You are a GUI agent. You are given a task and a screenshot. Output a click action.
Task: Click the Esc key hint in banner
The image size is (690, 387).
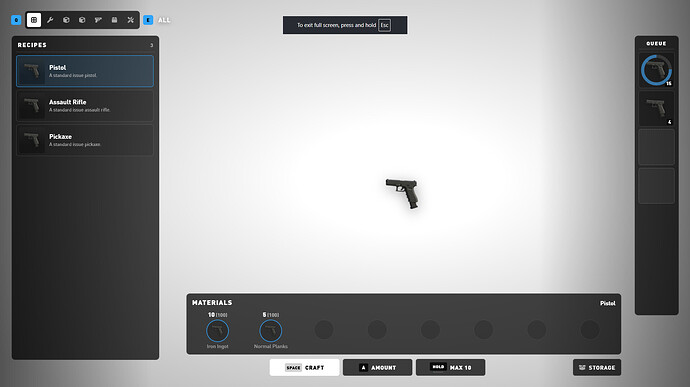[385, 25]
